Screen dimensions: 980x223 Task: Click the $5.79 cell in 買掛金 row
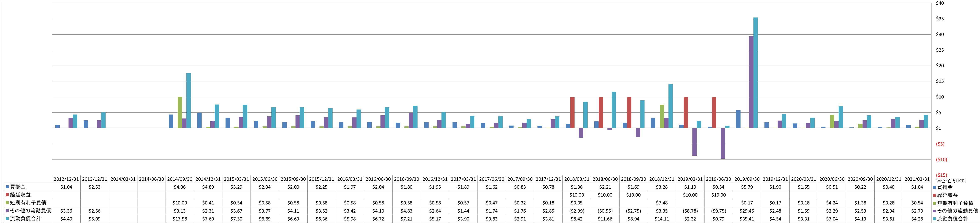click(747, 187)
